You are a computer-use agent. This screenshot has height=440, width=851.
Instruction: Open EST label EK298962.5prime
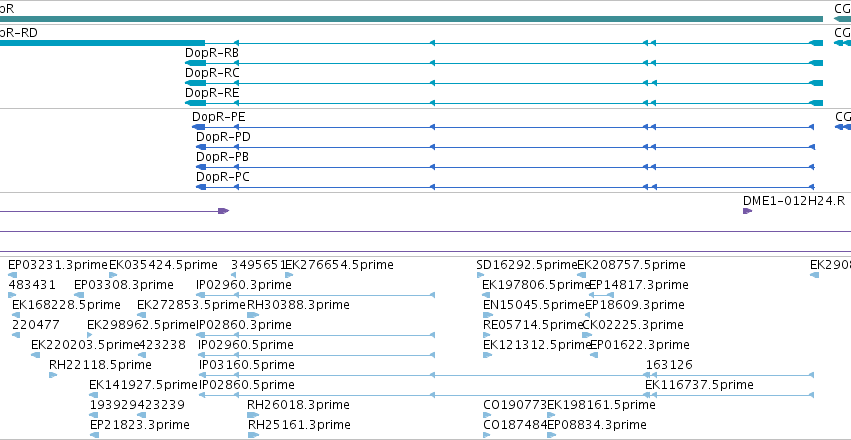(x=141, y=325)
